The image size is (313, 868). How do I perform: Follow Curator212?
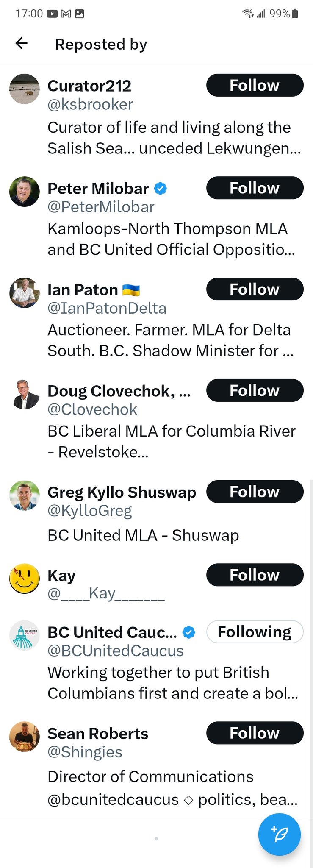pyautogui.click(x=255, y=85)
